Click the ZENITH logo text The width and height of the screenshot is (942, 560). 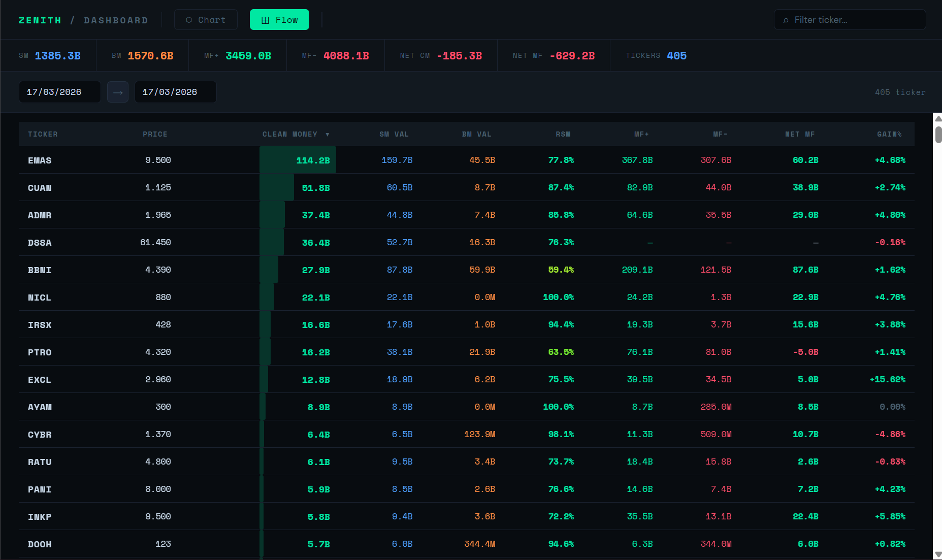tap(40, 20)
